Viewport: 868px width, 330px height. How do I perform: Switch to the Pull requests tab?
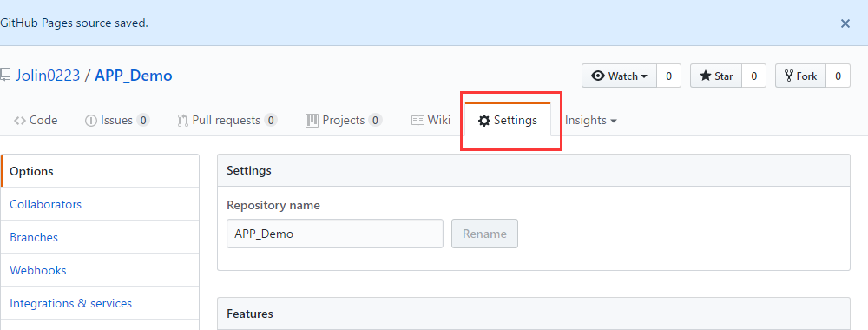click(227, 120)
